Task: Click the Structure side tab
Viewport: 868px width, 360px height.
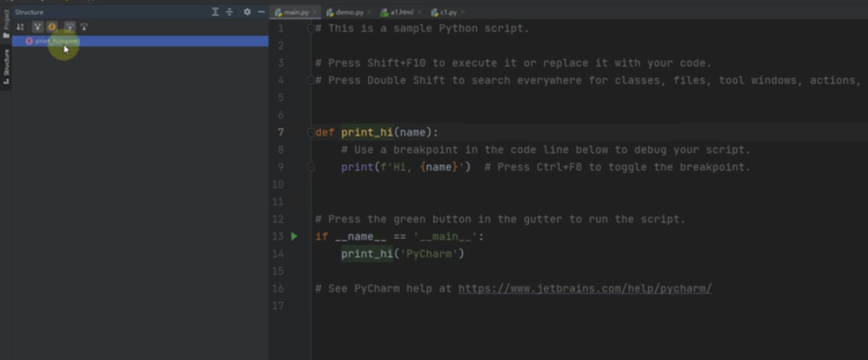Action: (x=6, y=67)
